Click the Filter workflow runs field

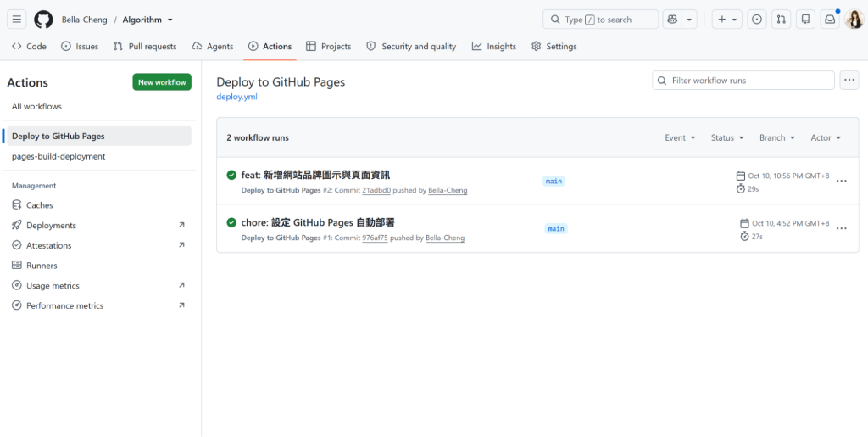click(x=743, y=81)
